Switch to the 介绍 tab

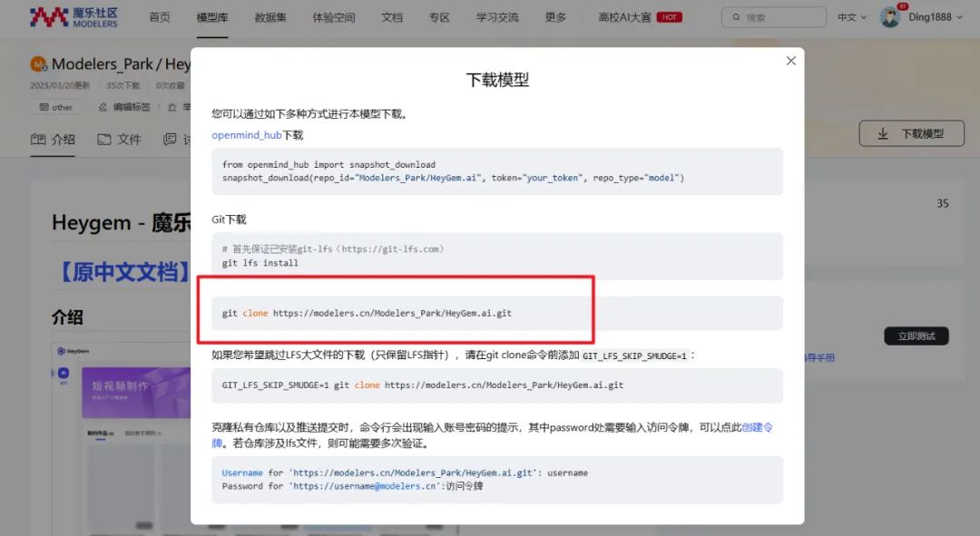pos(54,140)
